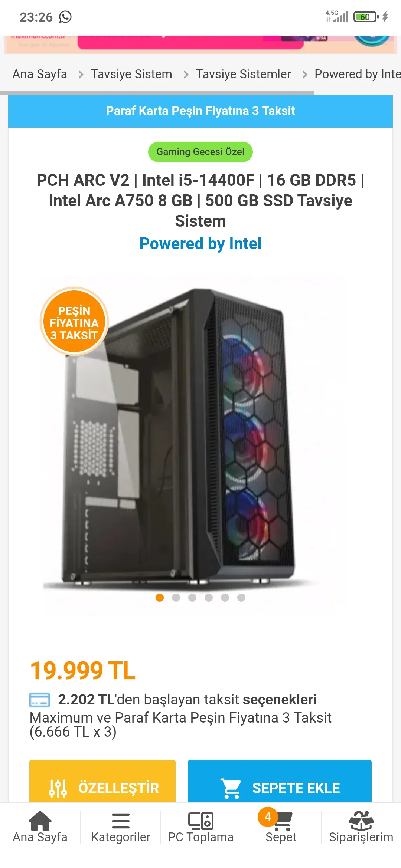Tap the Gaming Gecesi Özel tag
The image size is (401, 868).
point(200,152)
